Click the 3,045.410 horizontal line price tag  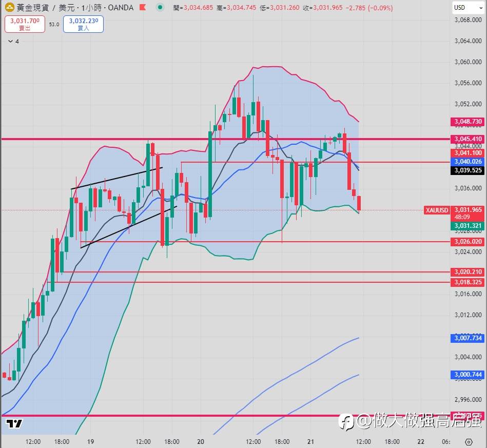[x=467, y=139]
